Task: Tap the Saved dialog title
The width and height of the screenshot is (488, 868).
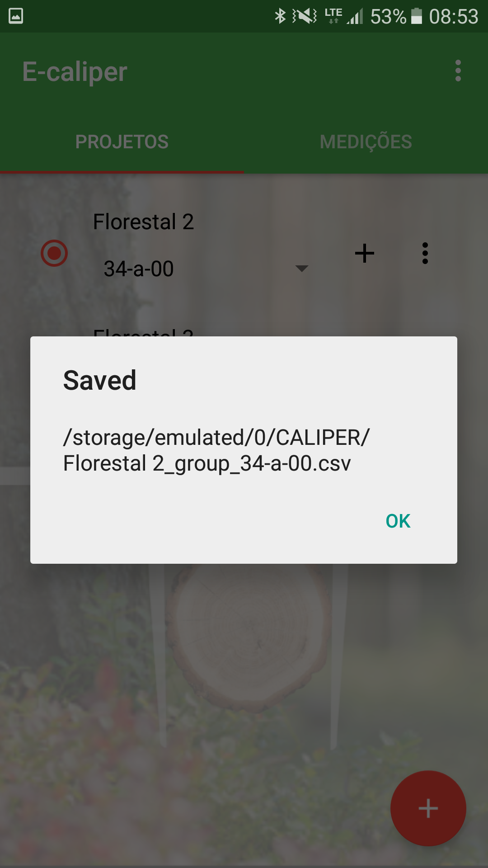Action: point(100,380)
